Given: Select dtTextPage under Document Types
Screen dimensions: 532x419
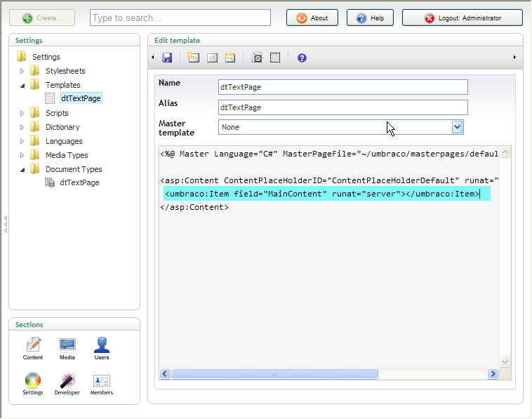Looking at the screenshot, I should 79,182.
